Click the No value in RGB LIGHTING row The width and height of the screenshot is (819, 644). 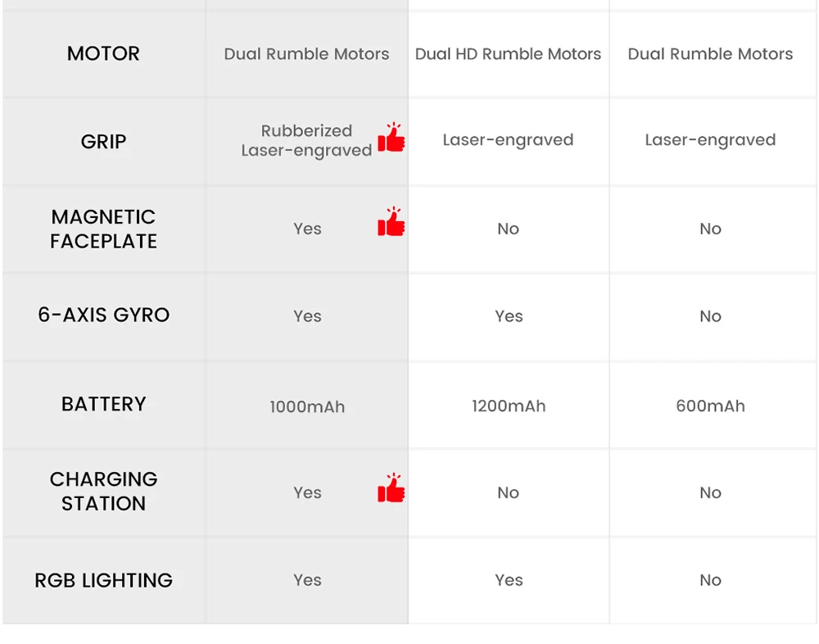click(710, 580)
